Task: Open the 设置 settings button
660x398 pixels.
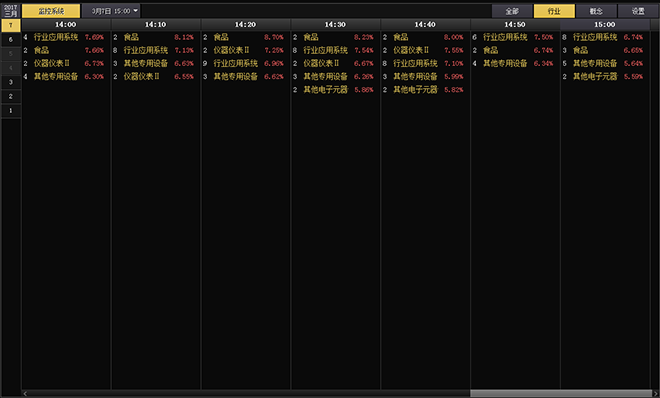Action: [638, 11]
